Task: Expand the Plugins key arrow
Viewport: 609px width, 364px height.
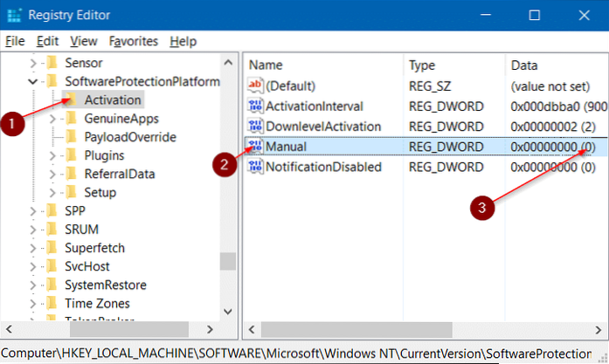Action: point(53,155)
